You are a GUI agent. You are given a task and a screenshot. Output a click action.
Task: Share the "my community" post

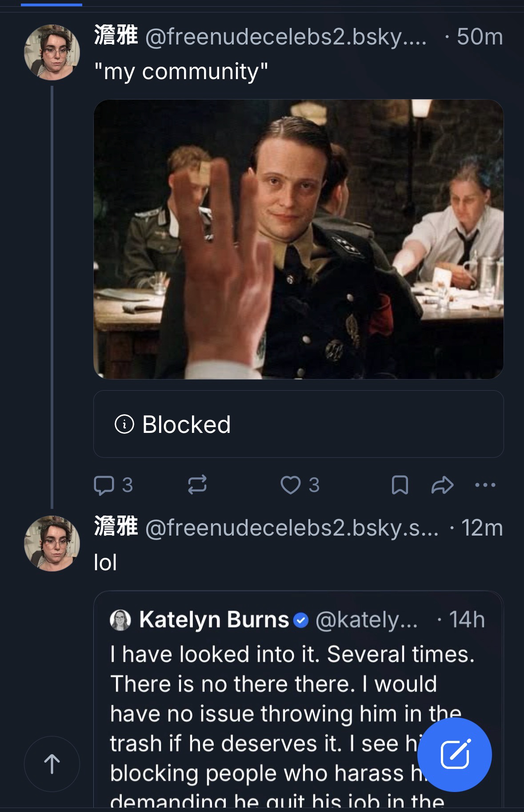442,485
